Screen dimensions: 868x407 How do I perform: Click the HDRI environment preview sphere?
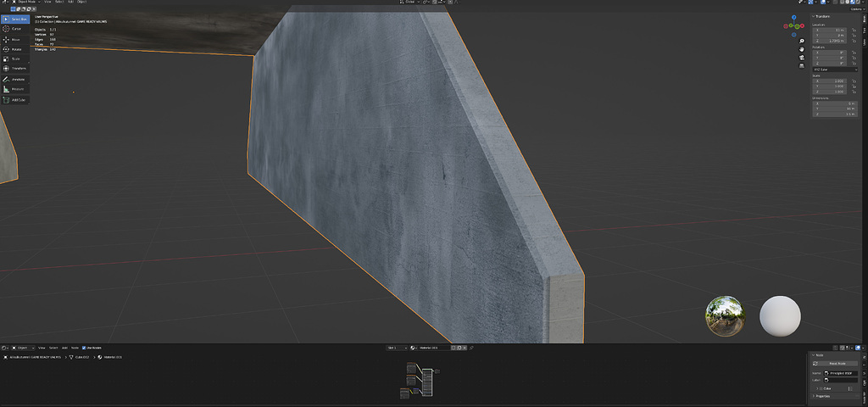click(x=725, y=315)
